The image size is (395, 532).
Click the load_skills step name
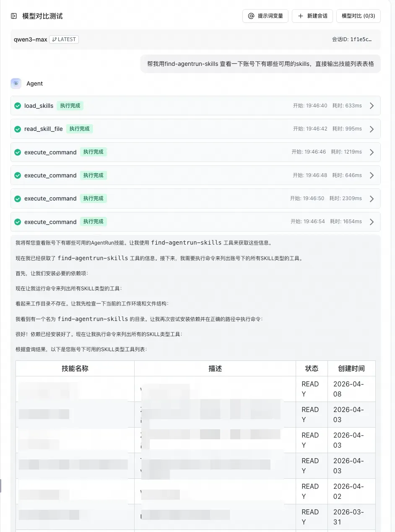[39, 106]
